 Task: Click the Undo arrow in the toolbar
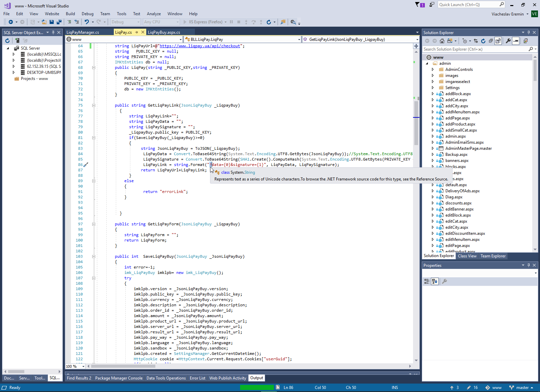point(87,22)
